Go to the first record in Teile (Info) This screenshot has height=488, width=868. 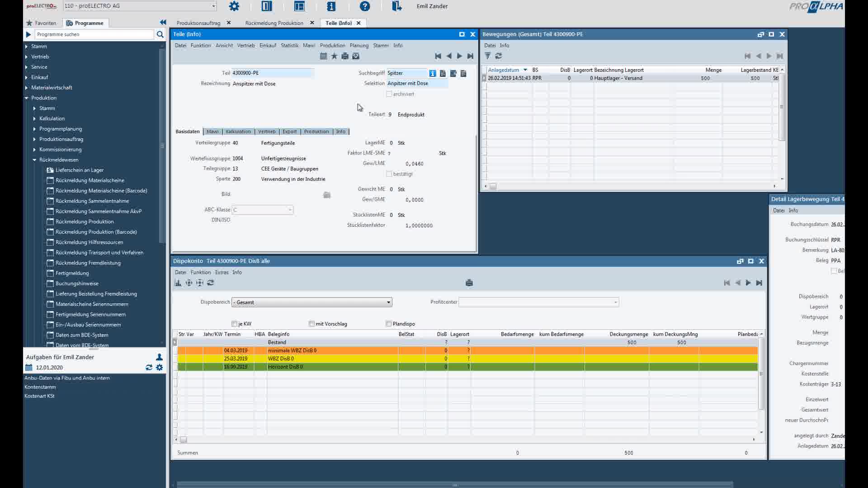click(x=438, y=56)
